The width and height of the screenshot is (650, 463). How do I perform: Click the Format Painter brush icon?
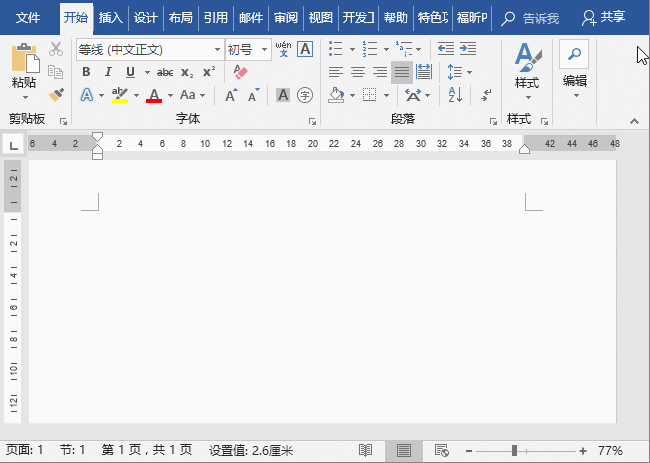(x=56, y=95)
